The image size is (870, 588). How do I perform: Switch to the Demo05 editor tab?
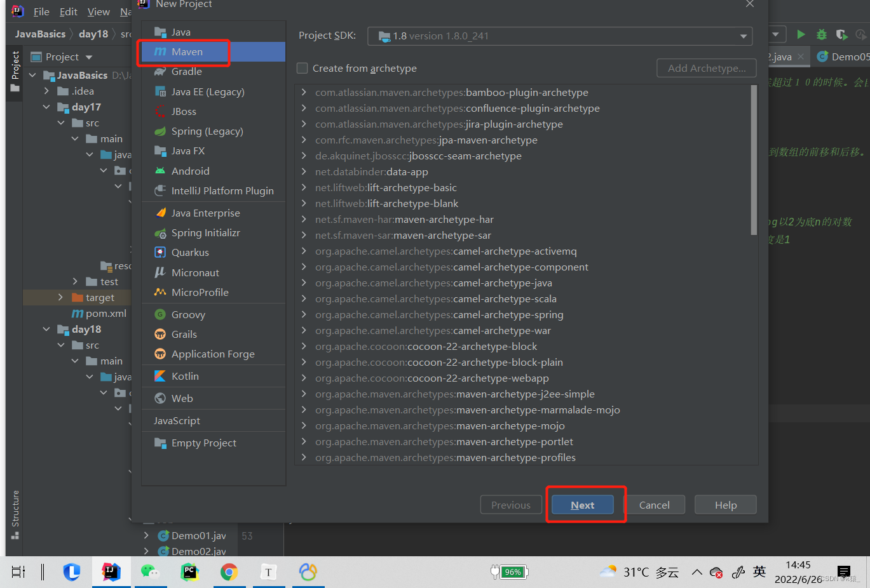(x=843, y=57)
